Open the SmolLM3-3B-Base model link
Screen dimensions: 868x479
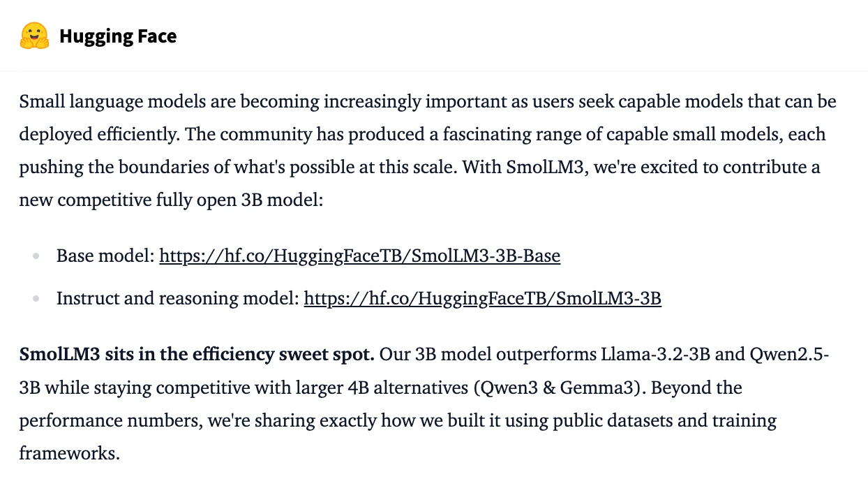click(359, 256)
